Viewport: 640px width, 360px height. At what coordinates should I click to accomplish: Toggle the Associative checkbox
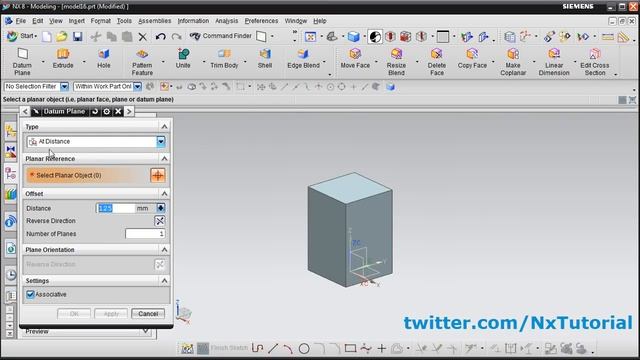pos(30,294)
